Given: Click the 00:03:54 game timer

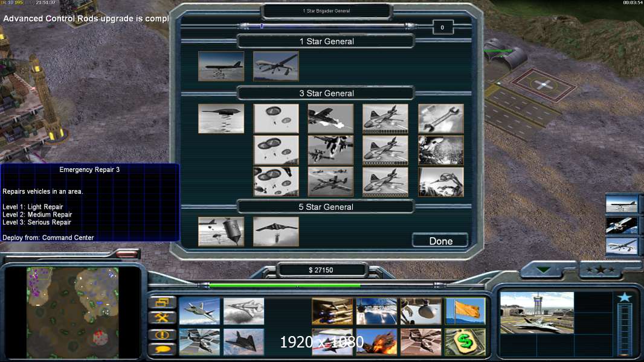Looking at the screenshot, I should [x=633, y=2].
